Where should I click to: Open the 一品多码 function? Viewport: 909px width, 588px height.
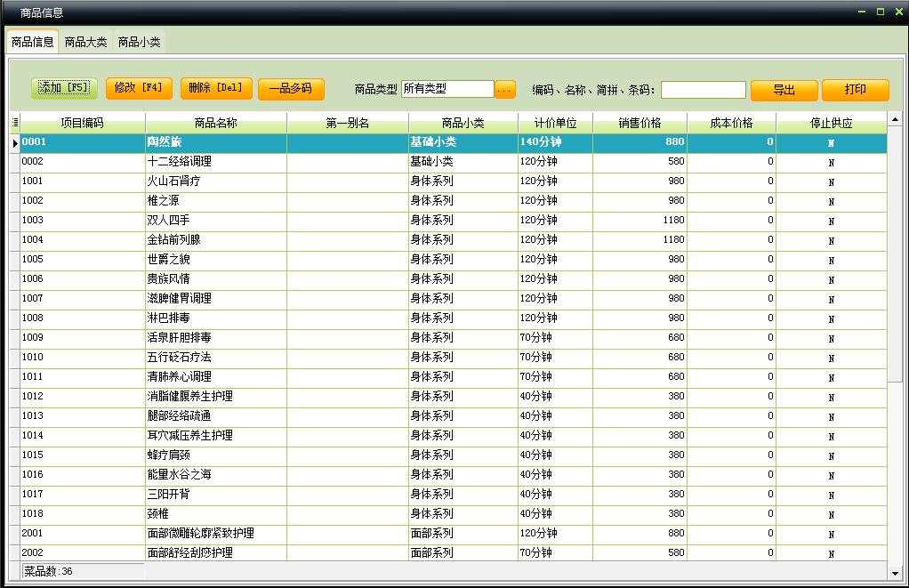point(291,89)
